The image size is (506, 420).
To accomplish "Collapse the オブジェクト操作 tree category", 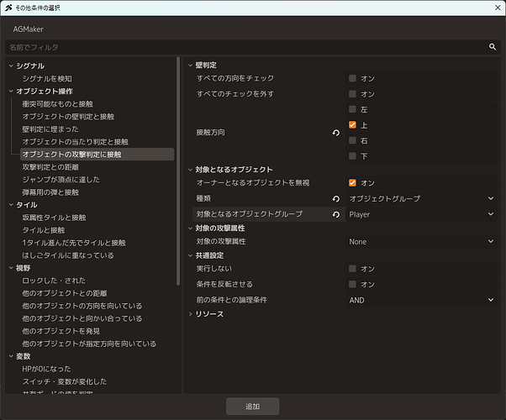I will (11, 92).
